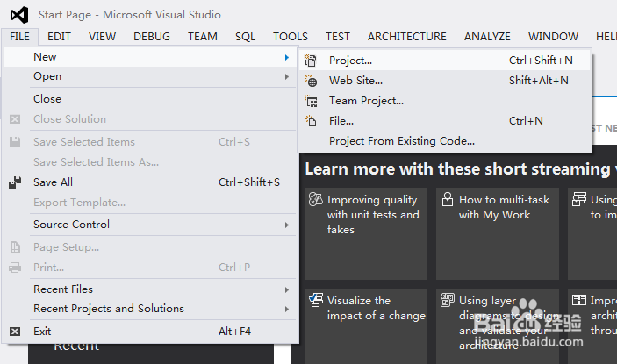
Task: Open the TEAM menu
Action: [203, 37]
